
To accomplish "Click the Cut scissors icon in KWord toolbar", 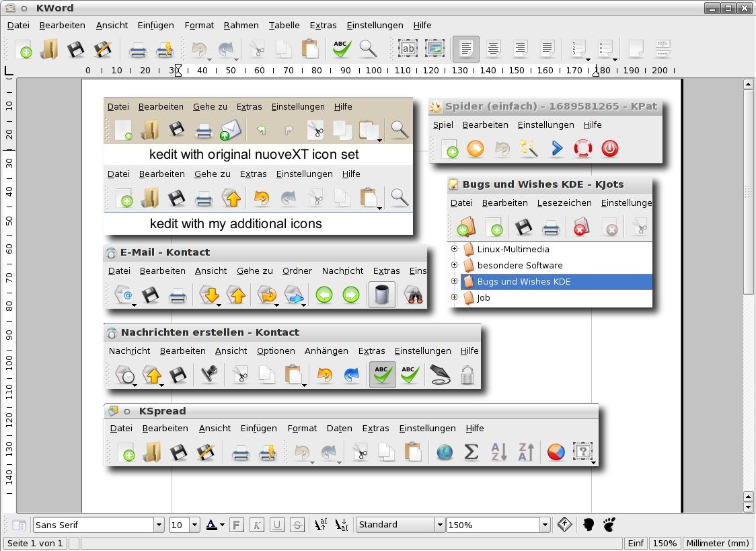I will [x=257, y=49].
